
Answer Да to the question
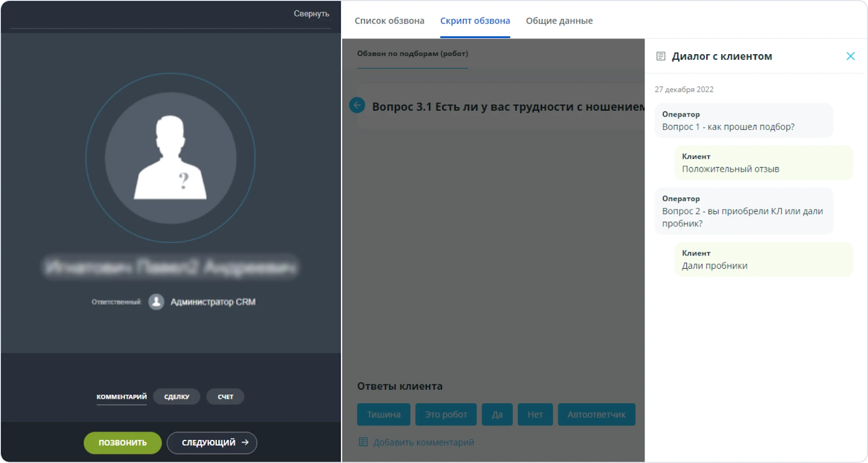pos(497,414)
